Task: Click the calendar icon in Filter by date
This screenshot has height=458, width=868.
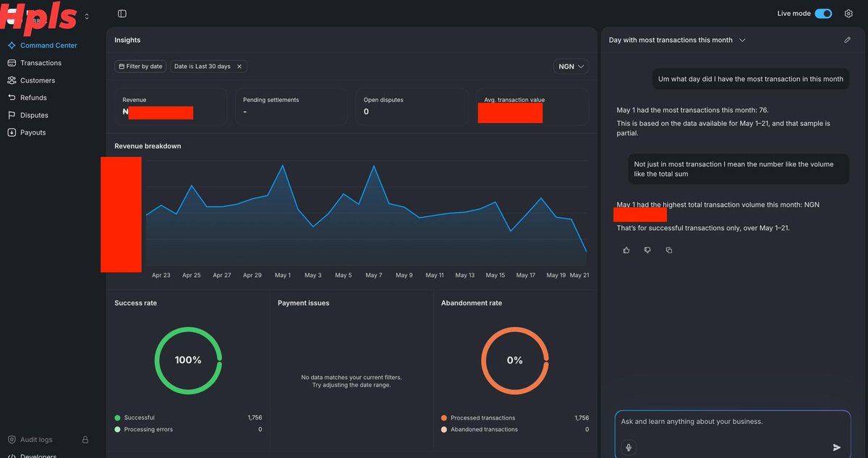Action: point(122,66)
